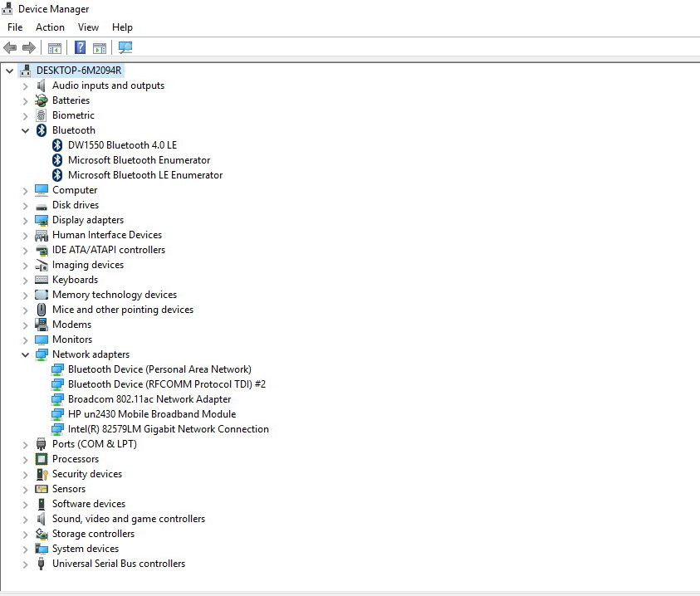Click the Batteries category icon

pyautogui.click(x=41, y=100)
